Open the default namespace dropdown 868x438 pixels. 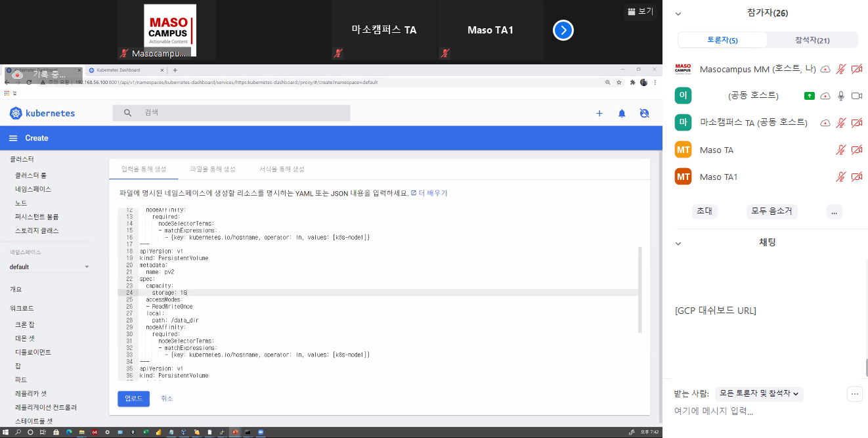(x=49, y=267)
